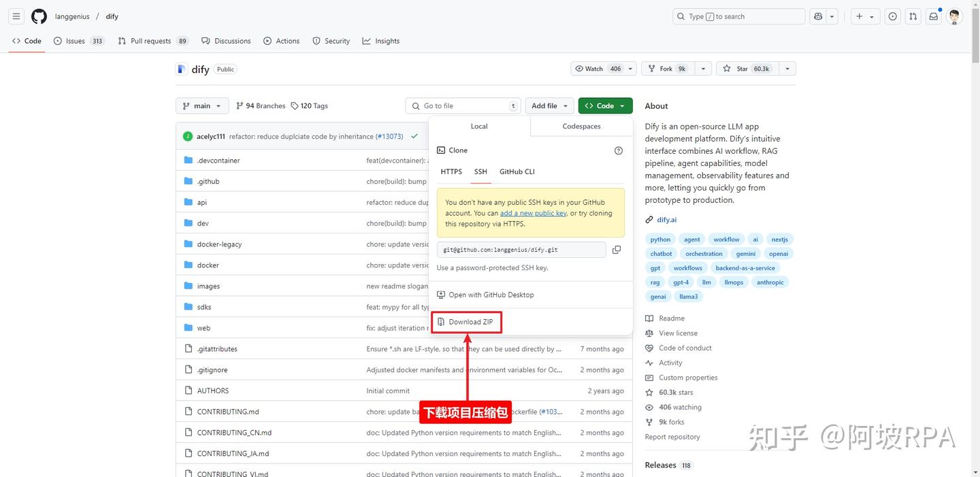Click the add a new public key link
Viewport: 980px width, 477px height.
tap(533, 213)
